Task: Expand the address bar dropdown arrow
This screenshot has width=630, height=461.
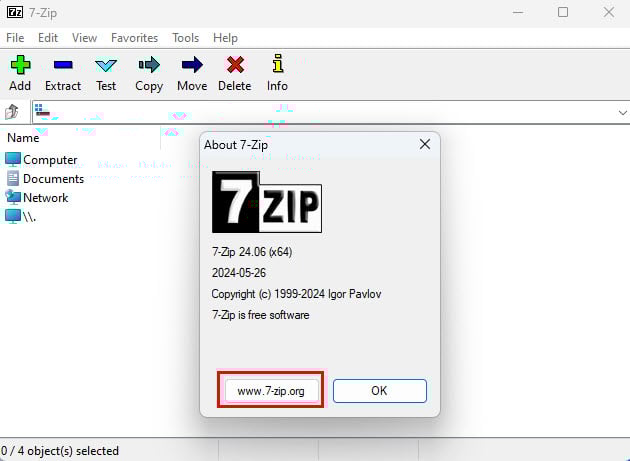Action: [622, 113]
